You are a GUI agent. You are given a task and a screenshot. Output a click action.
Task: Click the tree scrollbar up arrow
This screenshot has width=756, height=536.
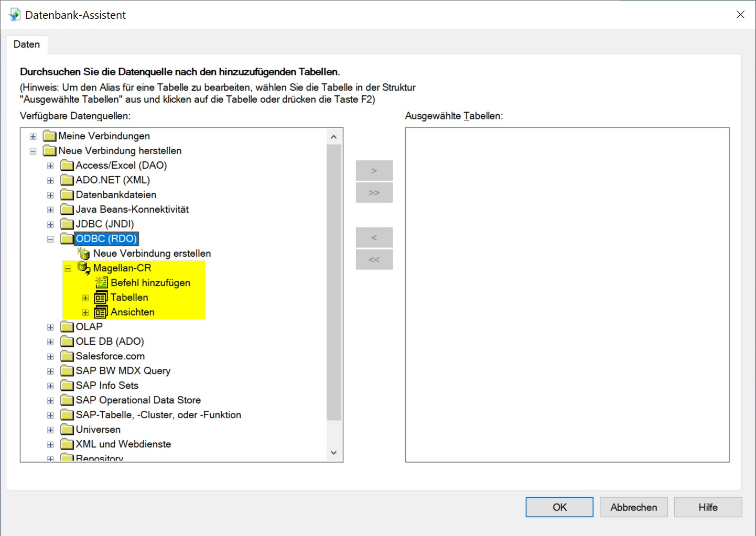click(x=334, y=137)
